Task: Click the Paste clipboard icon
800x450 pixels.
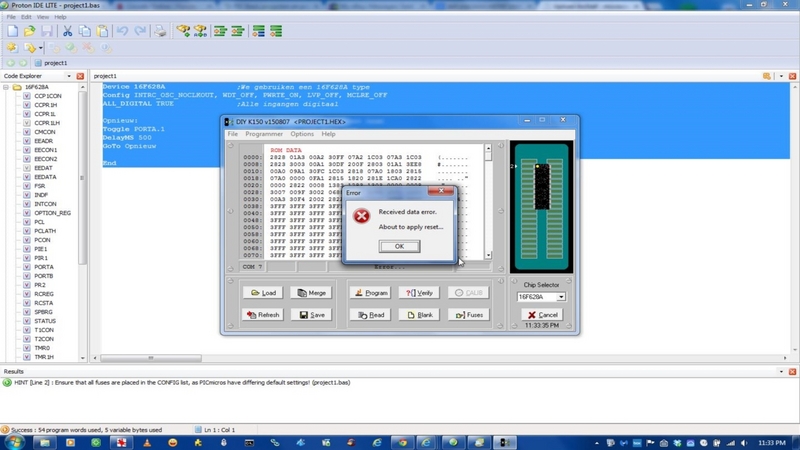Action: [102, 31]
